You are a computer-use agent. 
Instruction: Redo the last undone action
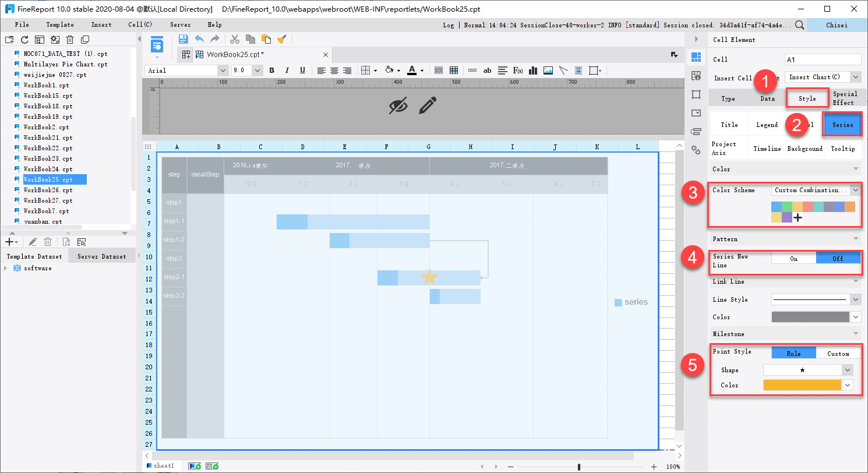pos(215,39)
